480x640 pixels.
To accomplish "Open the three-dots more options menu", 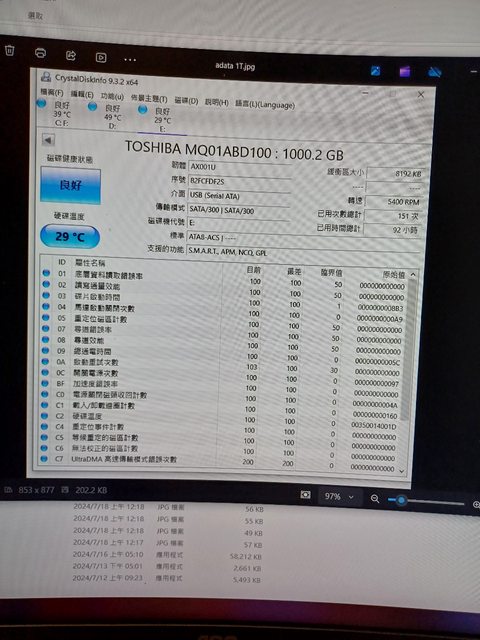I will (130, 60).
